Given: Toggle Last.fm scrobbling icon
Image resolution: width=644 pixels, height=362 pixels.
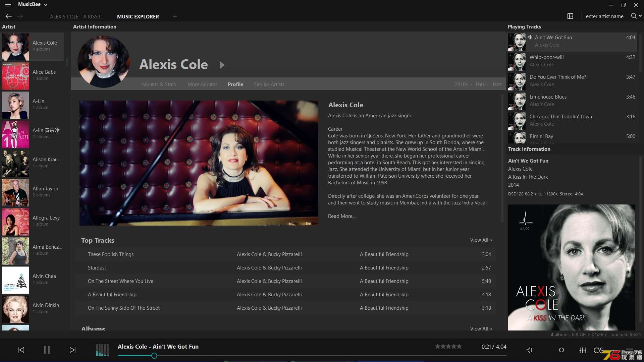Looking at the screenshot, I should tap(598, 350).
